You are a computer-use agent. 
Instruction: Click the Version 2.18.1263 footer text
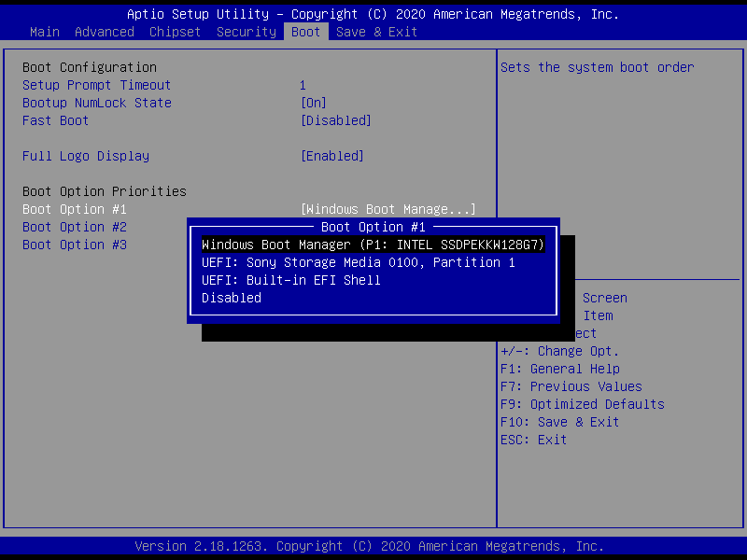pos(369,546)
